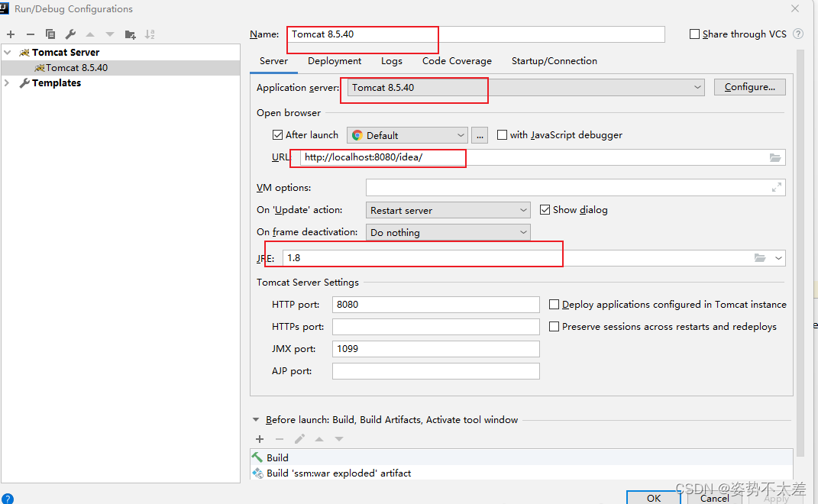Click the HTTPs port field
Screen dimensions: 818x504
pyautogui.click(x=435, y=327)
